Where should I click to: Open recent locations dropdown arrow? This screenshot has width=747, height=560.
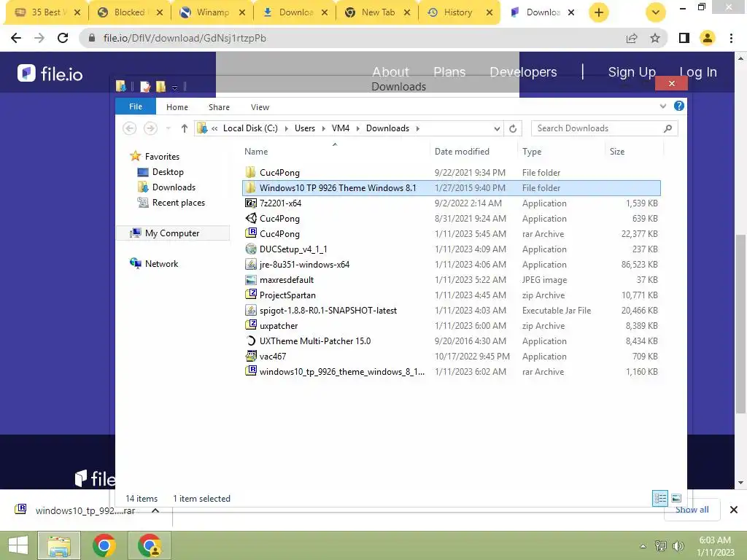(x=169, y=128)
